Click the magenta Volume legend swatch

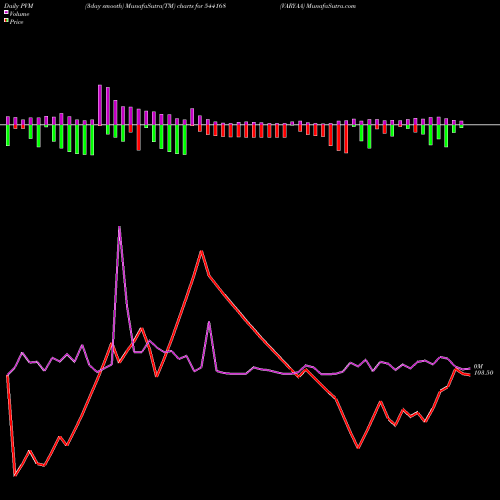[x=6, y=12]
